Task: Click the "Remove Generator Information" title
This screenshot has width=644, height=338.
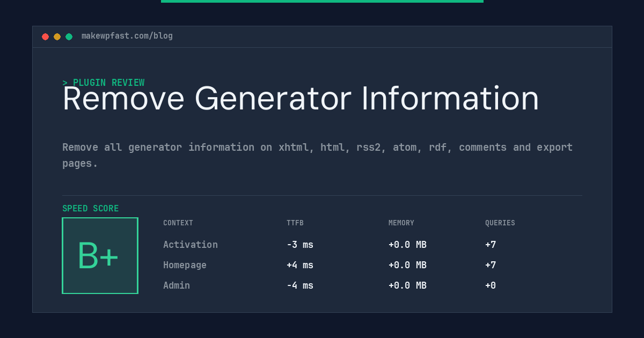Action: tap(301, 99)
